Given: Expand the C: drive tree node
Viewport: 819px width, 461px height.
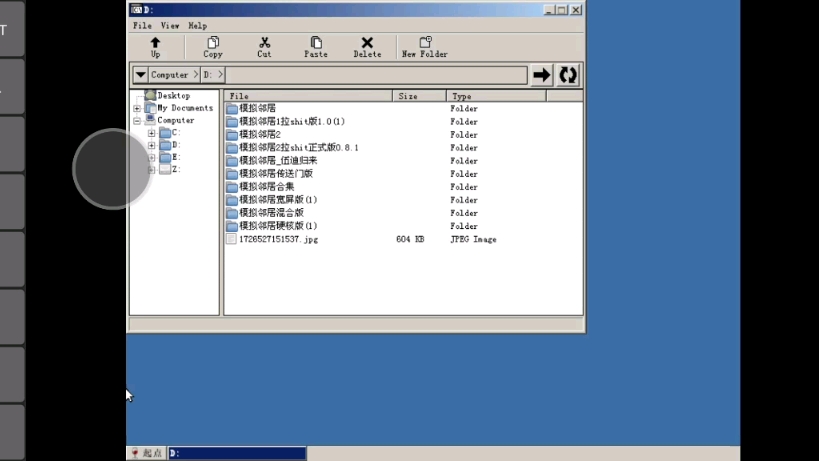Looking at the screenshot, I should [x=151, y=133].
